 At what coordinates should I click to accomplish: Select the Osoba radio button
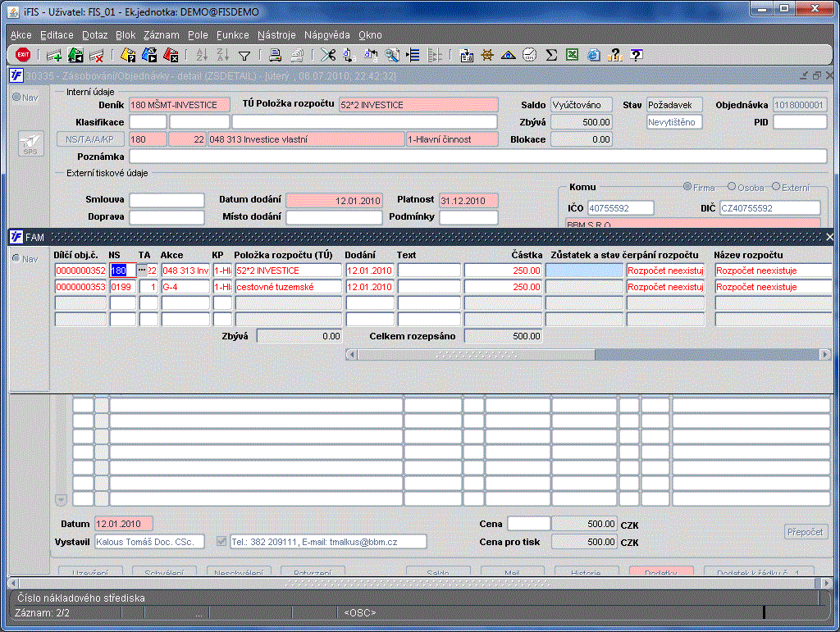coord(732,187)
